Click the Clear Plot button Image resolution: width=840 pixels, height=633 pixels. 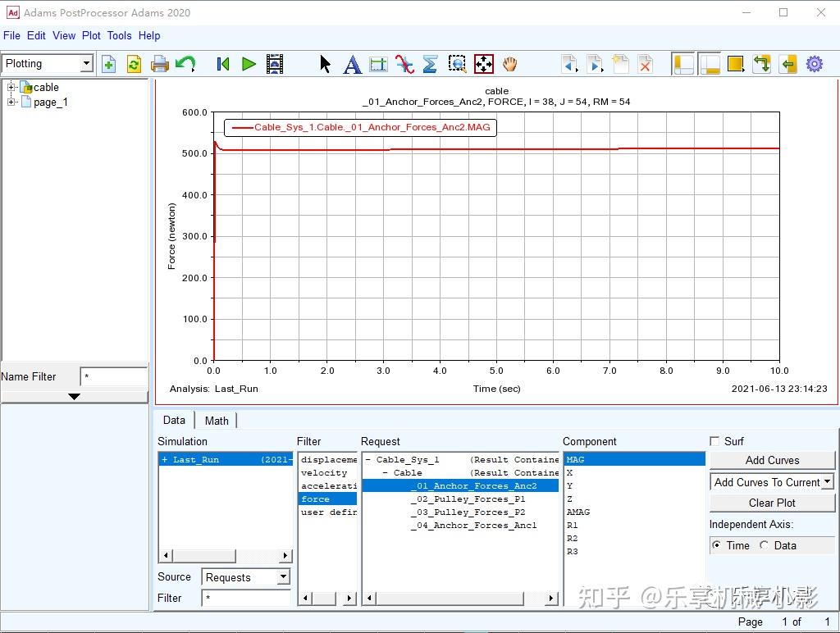click(x=772, y=503)
